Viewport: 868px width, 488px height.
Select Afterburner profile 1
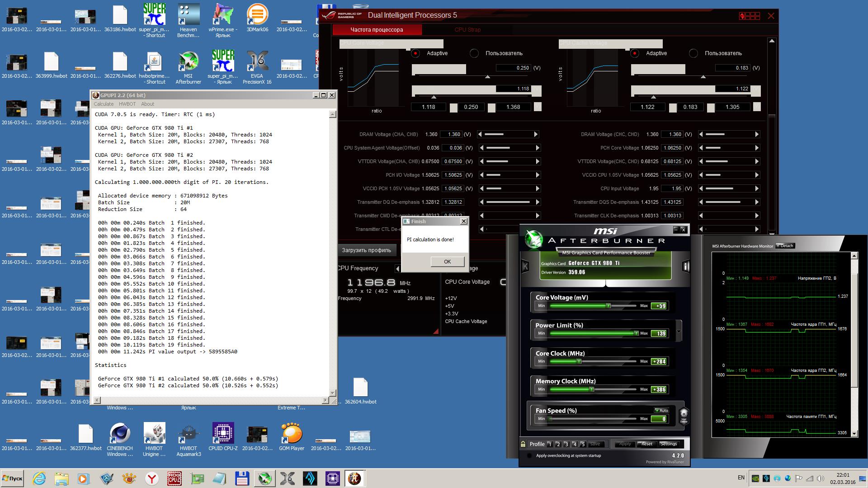(x=549, y=444)
